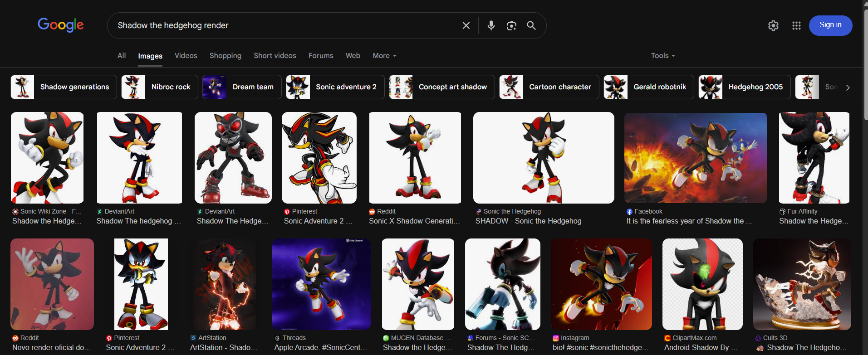Image resolution: width=868 pixels, height=355 pixels.
Task: Click the magnifying glass search icon
Action: click(x=531, y=25)
